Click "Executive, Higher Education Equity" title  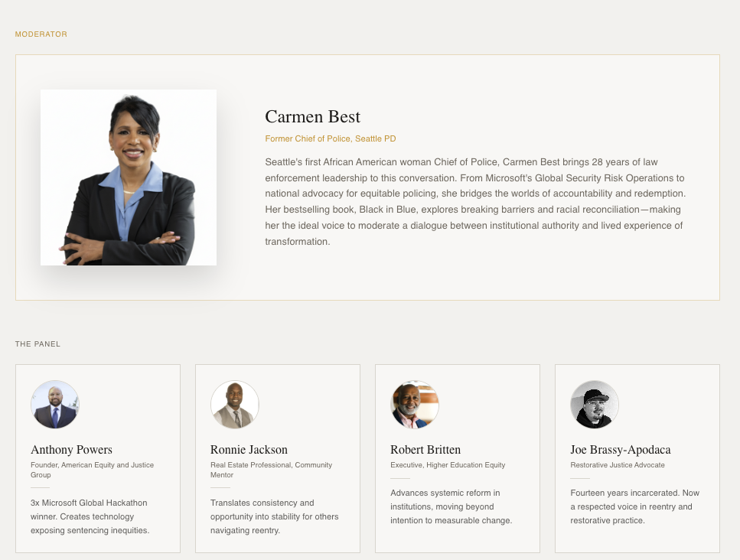click(448, 465)
